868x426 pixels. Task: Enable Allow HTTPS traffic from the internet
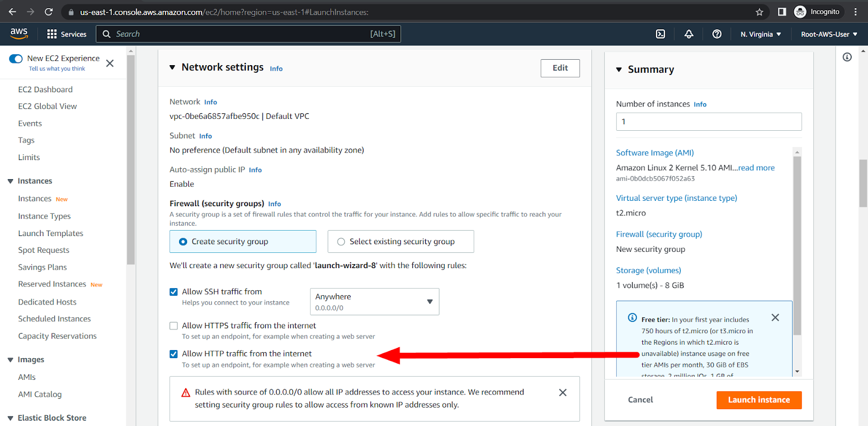click(174, 326)
